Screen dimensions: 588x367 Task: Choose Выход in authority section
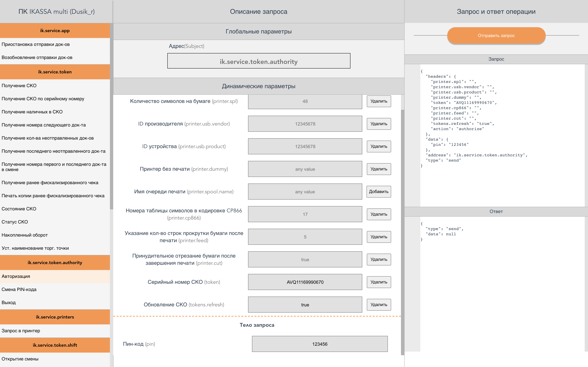pyautogui.click(x=9, y=302)
